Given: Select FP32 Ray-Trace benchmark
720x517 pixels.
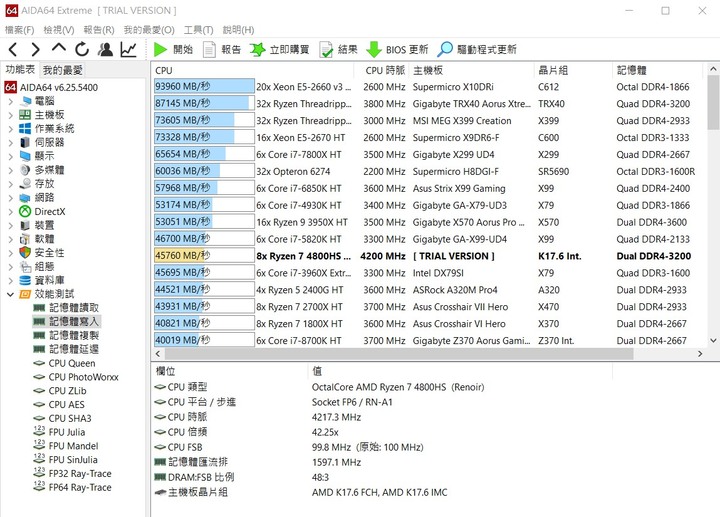Looking at the screenshot, I should [73, 473].
